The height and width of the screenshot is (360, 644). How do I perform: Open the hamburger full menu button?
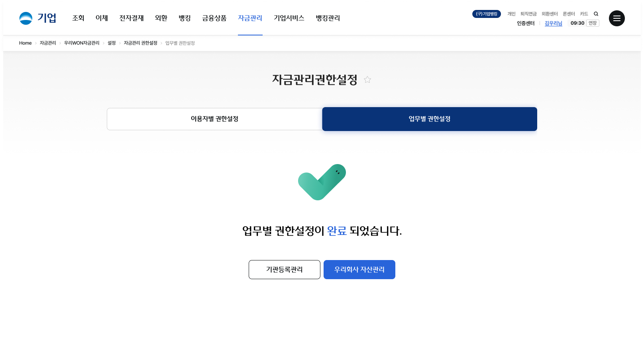click(x=617, y=18)
